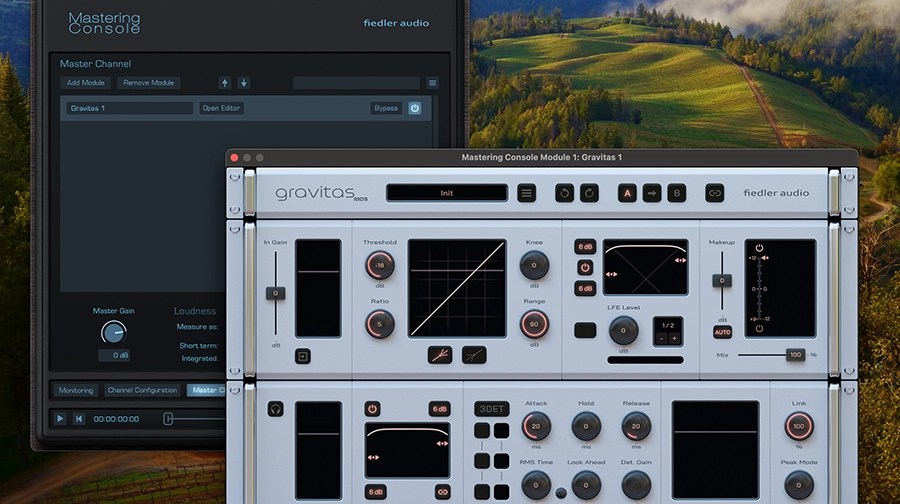Click the Mix slider handle at 100
The height and width of the screenshot is (504, 900).
pyautogui.click(x=795, y=355)
